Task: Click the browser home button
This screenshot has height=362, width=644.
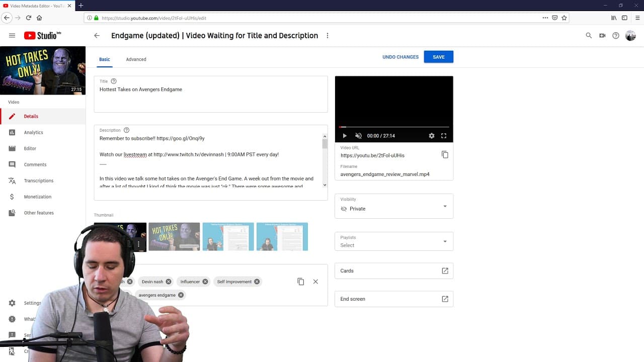Action: coord(39,18)
